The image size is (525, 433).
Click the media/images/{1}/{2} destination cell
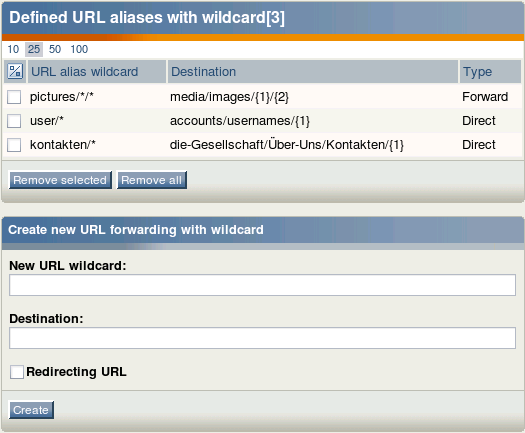click(x=229, y=97)
